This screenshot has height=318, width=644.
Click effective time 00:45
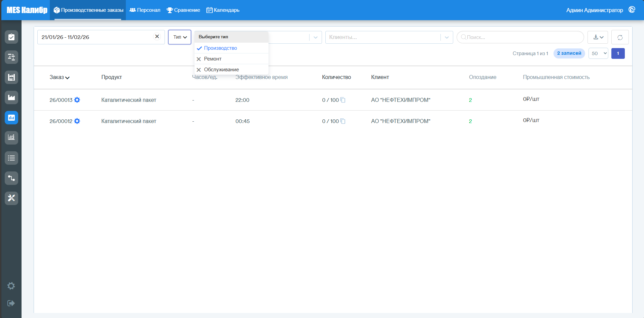pyautogui.click(x=243, y=121)
